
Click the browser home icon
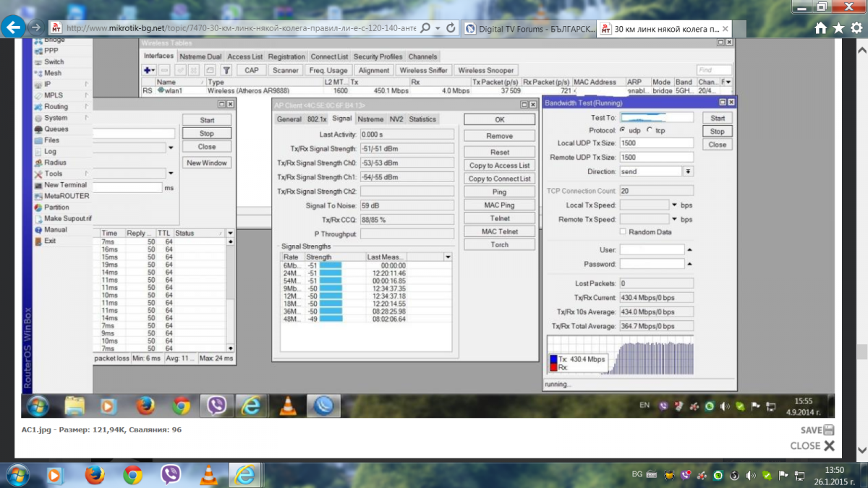(820, 27)
